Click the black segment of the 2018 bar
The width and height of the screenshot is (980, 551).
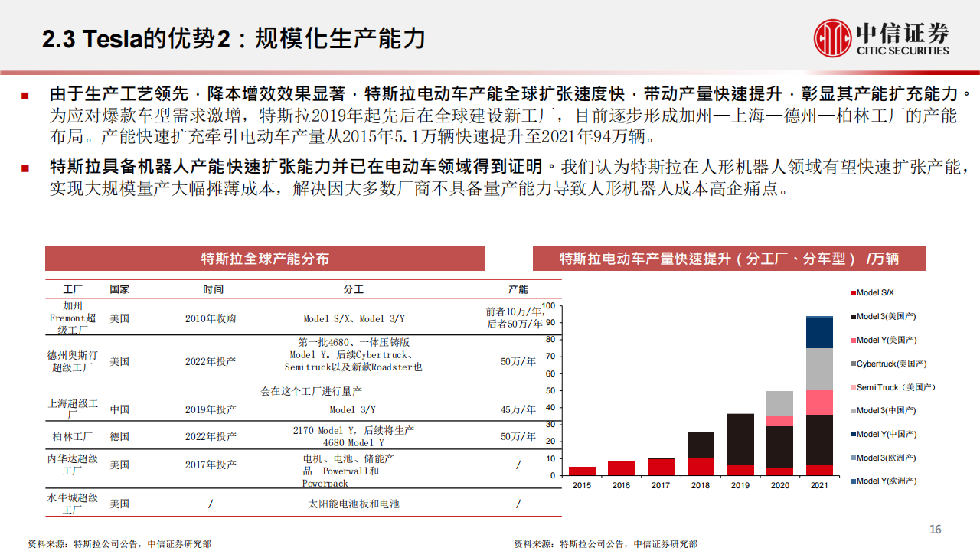pyautogui.click(x=701, y=445)
